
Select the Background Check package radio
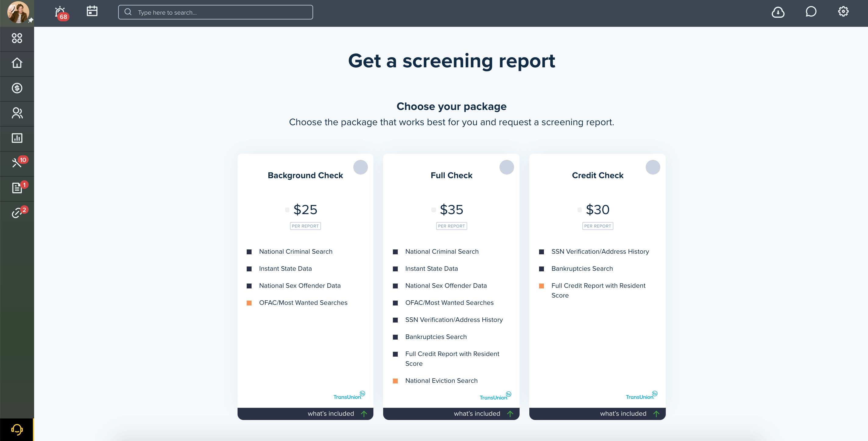[360, 167]
